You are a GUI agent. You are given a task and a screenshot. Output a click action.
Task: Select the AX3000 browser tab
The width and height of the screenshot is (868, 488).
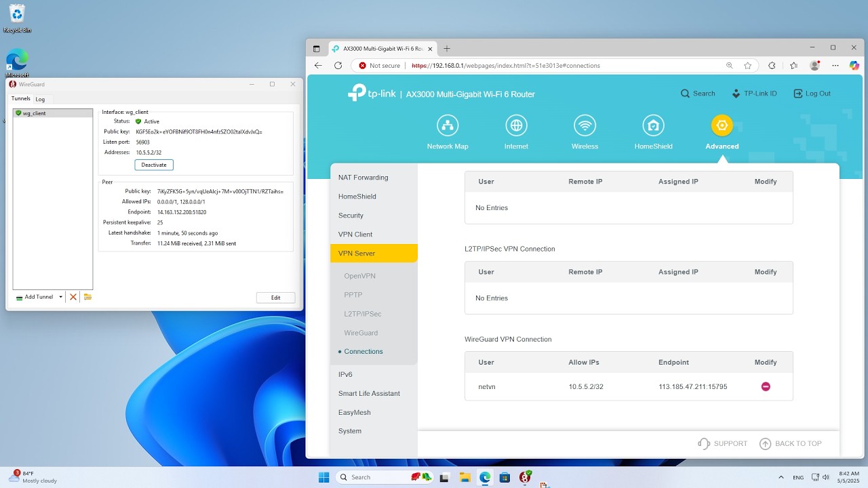(382, 49)
